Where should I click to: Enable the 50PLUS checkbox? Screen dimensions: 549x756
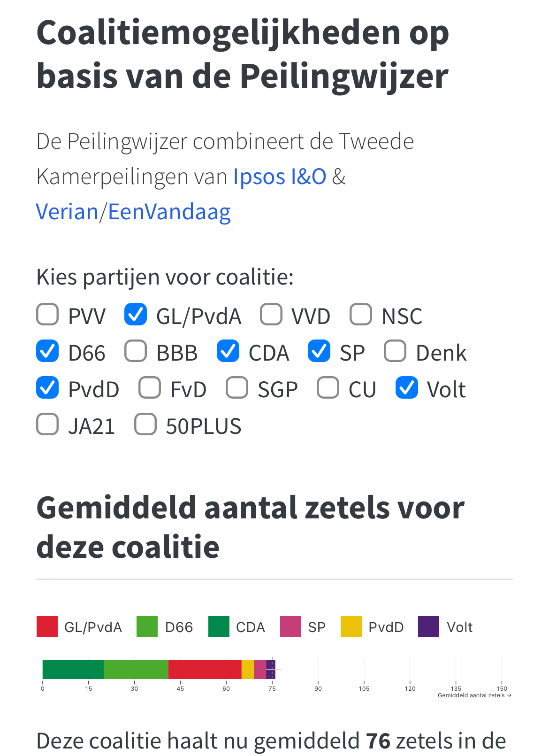145,424
